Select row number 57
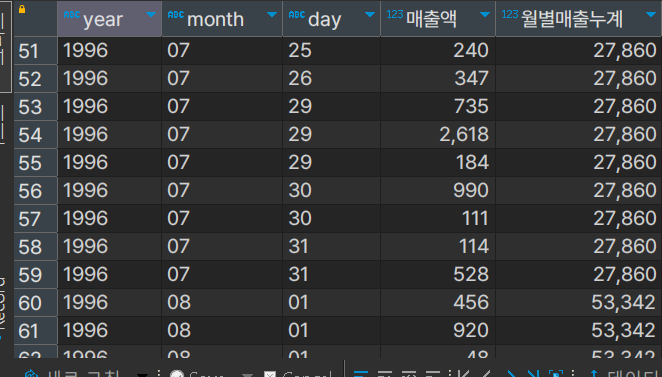Viewport: 662px width, 377px height. [35, 219]
